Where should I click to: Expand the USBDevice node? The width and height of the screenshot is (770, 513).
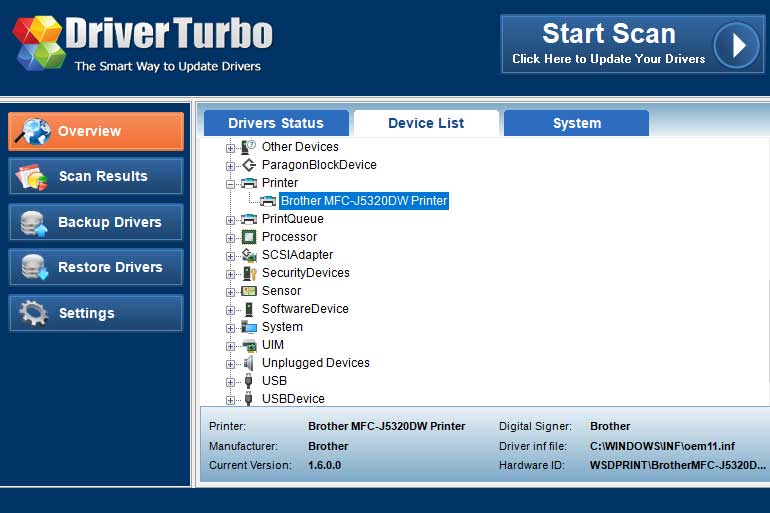pyautogui.click(x=230, y=400)
